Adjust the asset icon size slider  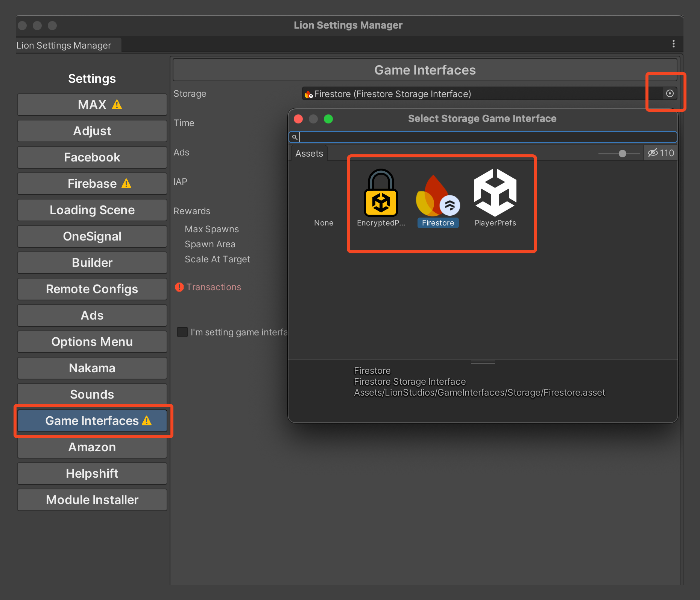622,154
